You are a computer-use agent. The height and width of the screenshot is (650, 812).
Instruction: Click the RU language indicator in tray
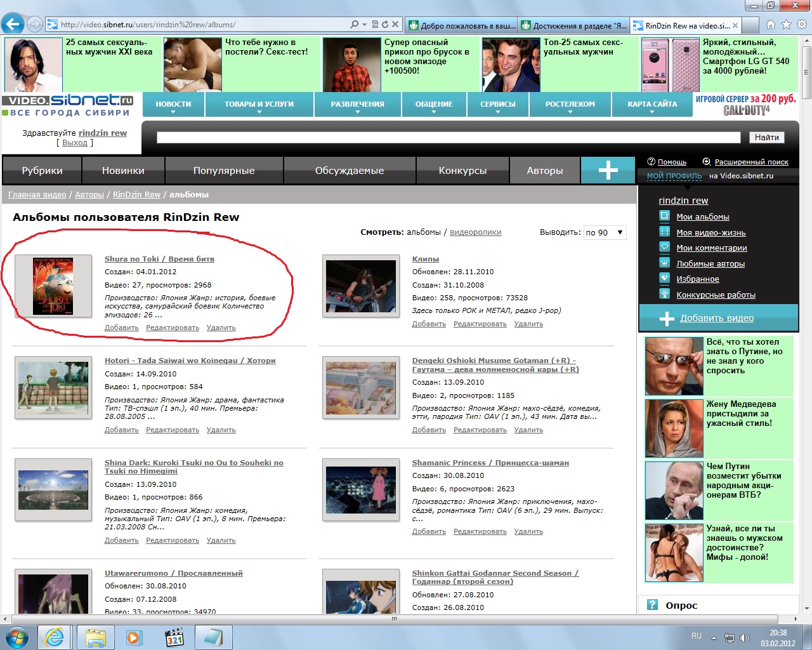697,636
